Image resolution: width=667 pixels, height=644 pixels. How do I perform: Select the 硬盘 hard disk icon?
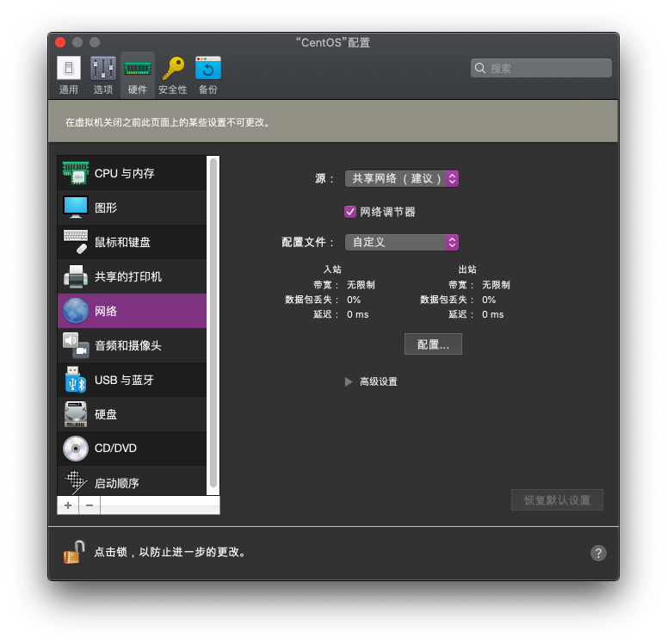coord(76,414)
